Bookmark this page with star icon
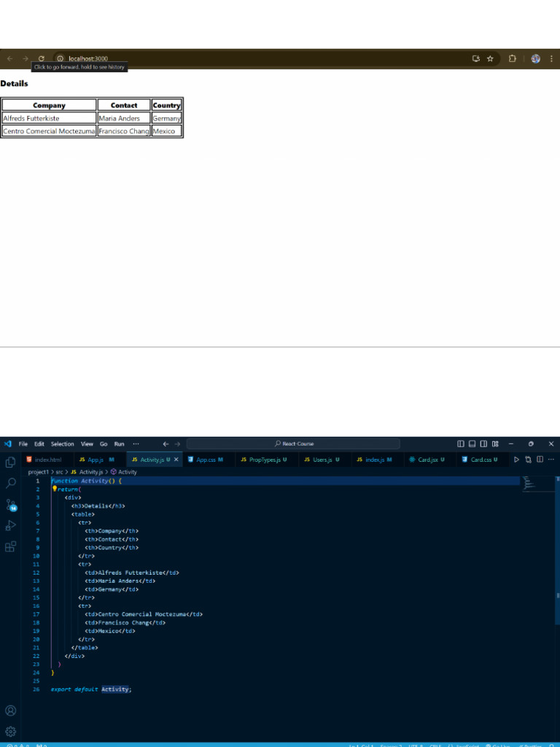Screen dimensions: 560x747 click(x=490, y=58)
